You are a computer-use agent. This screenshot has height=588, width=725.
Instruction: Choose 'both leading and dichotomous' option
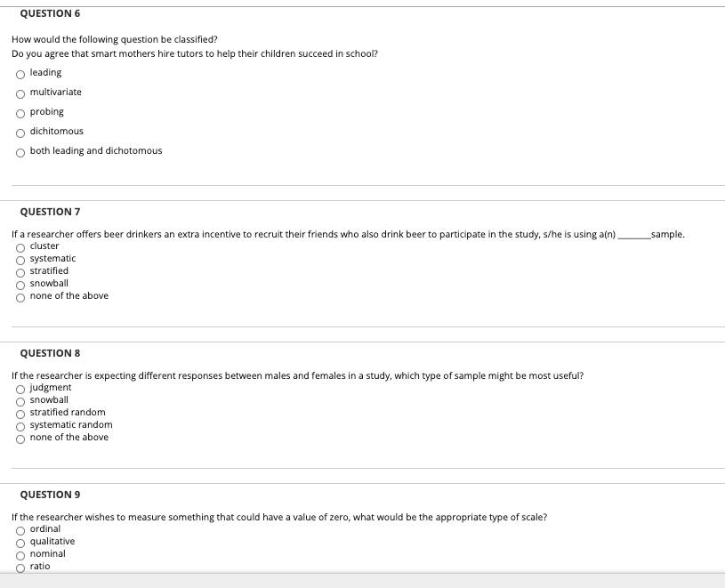[x=20, y=151]
